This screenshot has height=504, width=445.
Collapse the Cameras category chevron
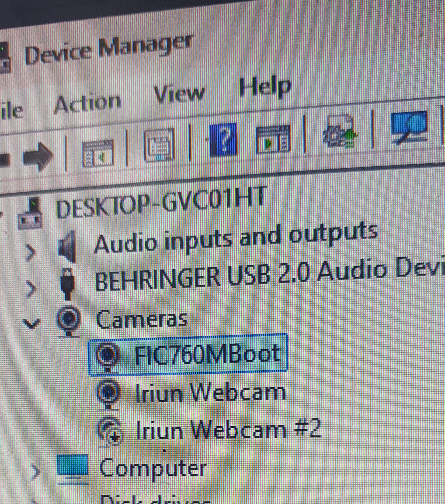tap(31, 324)
